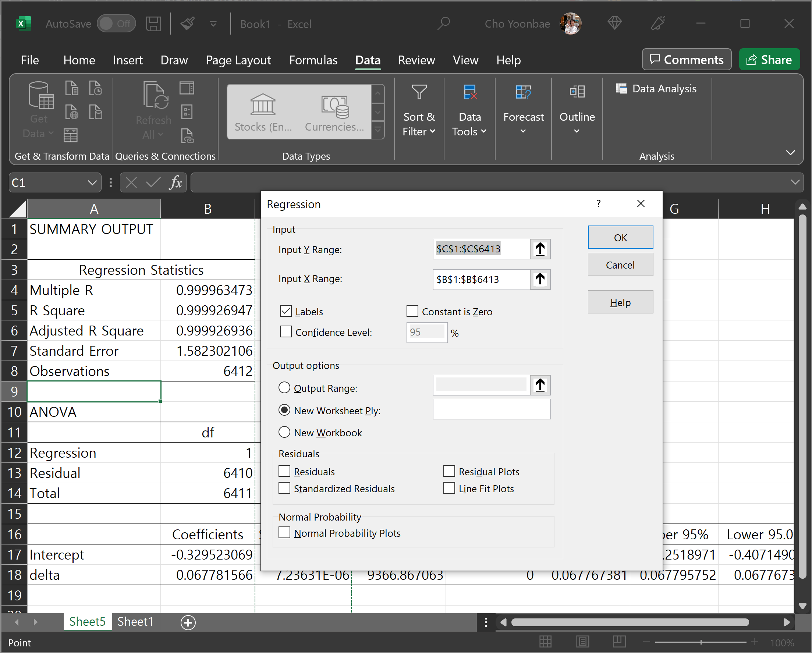This screenshot has height=653, width=812.
Task: Open the Data Analysis tool
Action: point(657,89)
